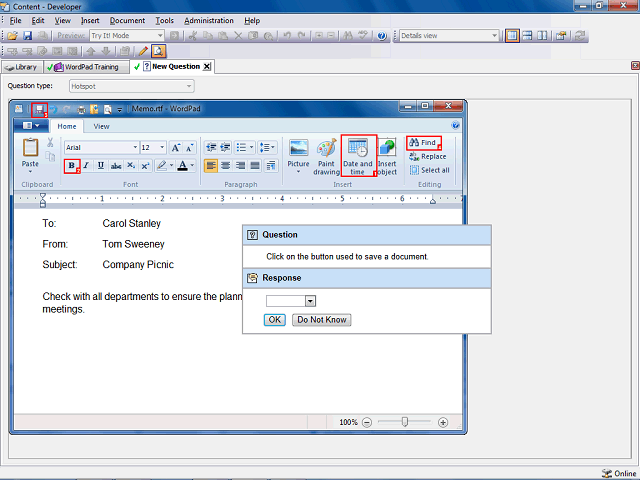Open the Edit menu
The height and width of the screenshot is (480, 640).
pyautogui.click(x=38, y=20)
